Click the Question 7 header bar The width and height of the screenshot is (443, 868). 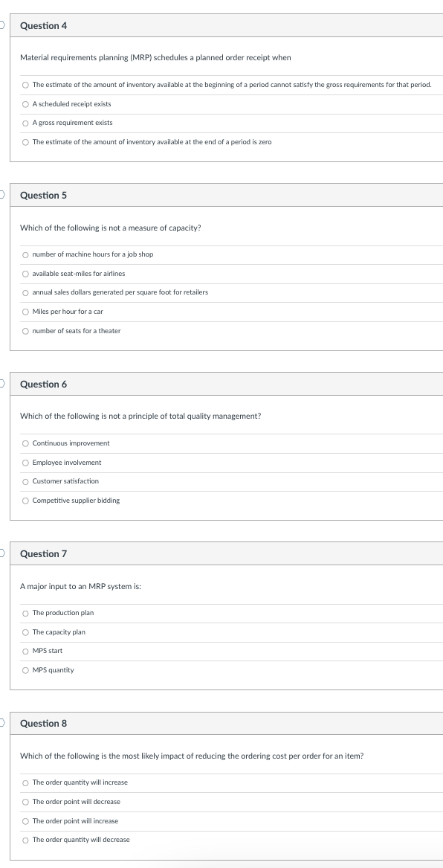[223, 553]
